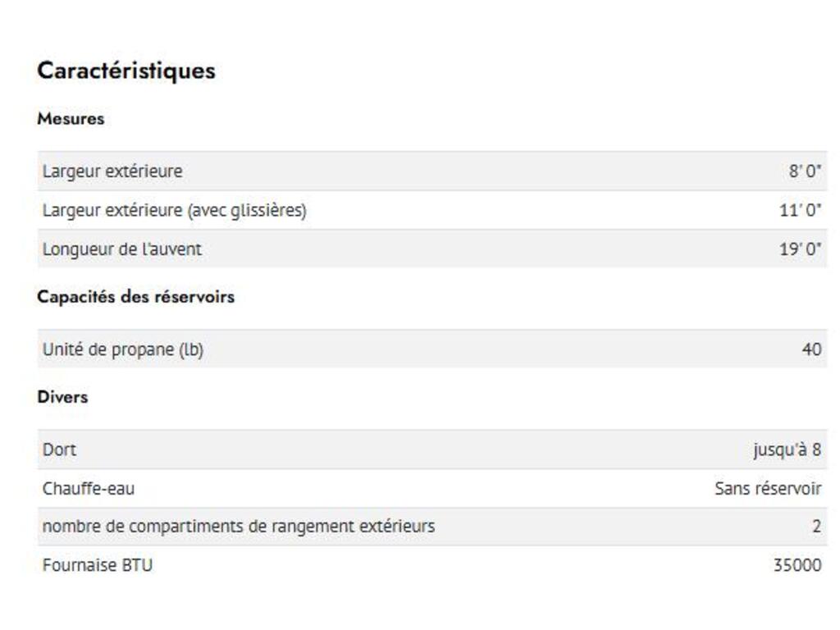This screenshot has width=840, height=630.
Task: Click the "Capacités des réservoirs" heading
Action: (135, 297)
